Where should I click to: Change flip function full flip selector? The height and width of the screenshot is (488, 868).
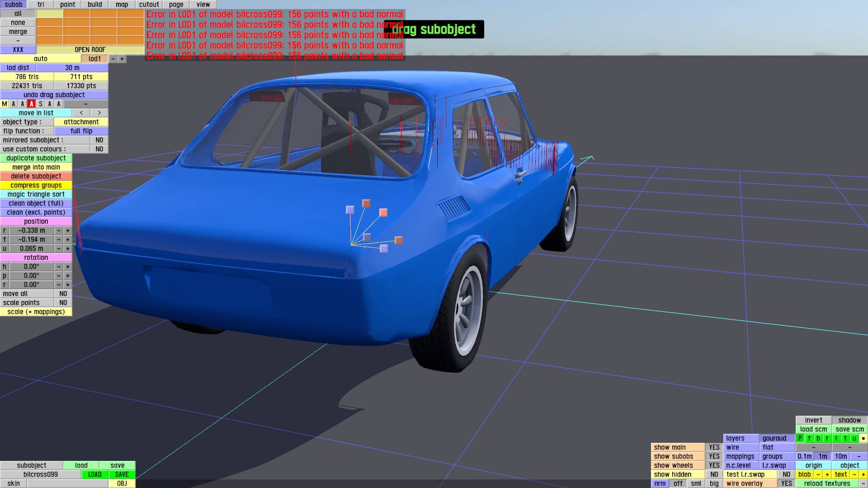81,131
